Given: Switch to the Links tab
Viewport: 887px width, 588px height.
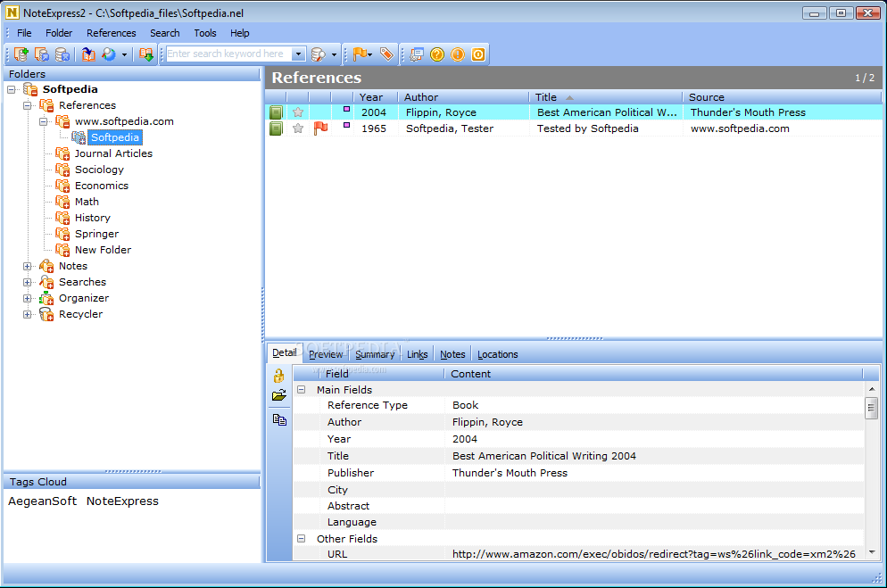Looking at the screenshot, I should pos(417,354).
